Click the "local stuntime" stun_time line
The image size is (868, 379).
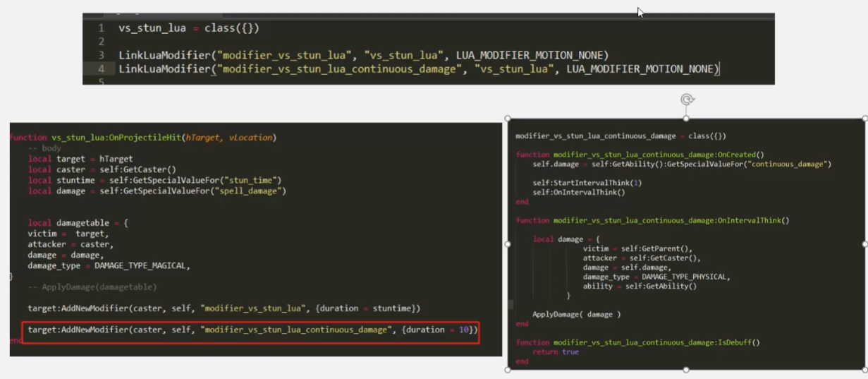[154, 180]
